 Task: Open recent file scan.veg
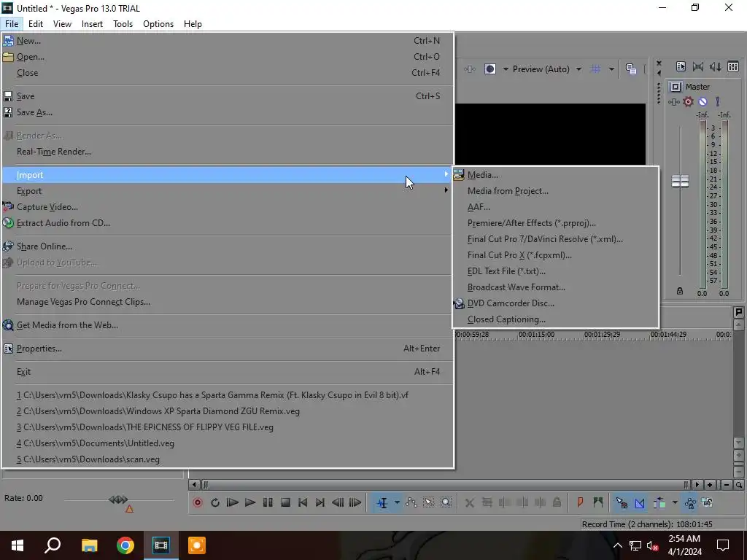point(228,459)
